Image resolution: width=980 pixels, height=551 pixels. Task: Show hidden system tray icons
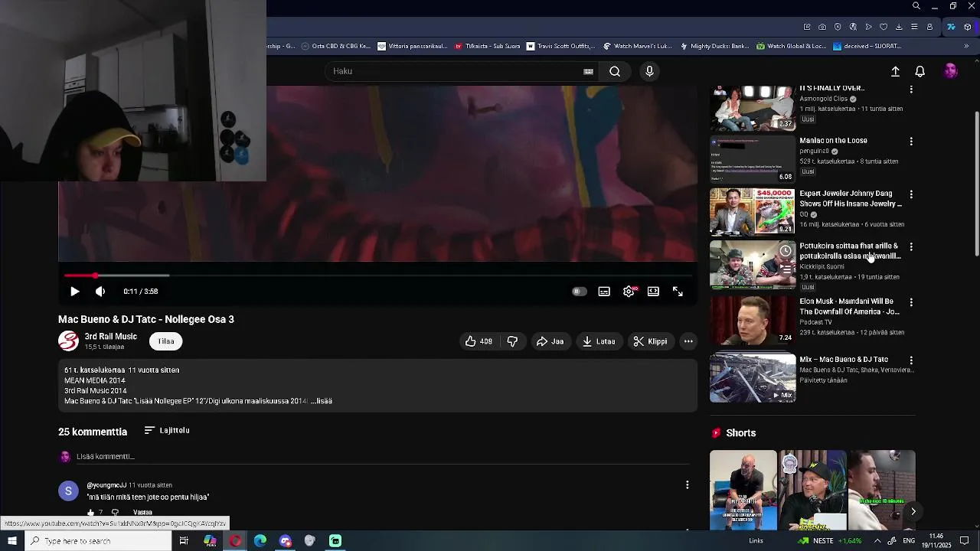pos(877,541)
